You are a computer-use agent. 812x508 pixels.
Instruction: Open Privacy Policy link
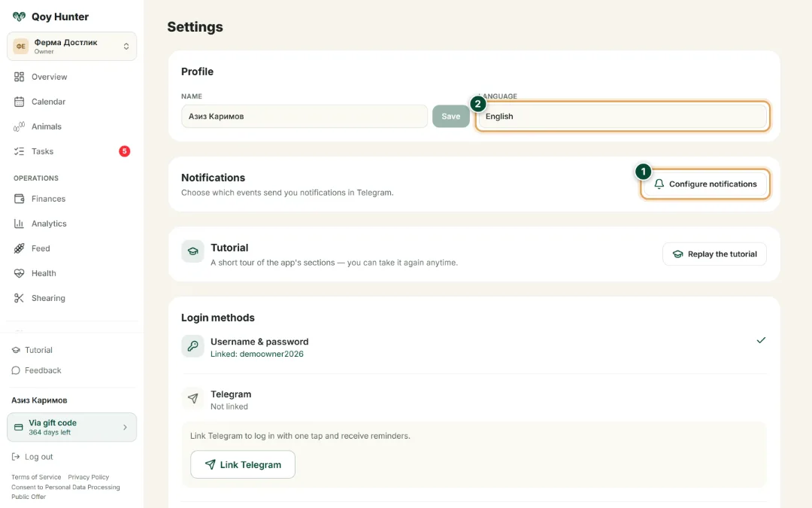click(x=89, y=477)
